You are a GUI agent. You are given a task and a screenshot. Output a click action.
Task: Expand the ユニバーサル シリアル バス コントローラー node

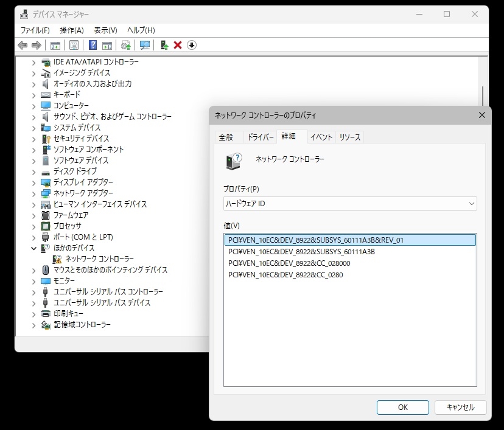click(x=33, y=292)
